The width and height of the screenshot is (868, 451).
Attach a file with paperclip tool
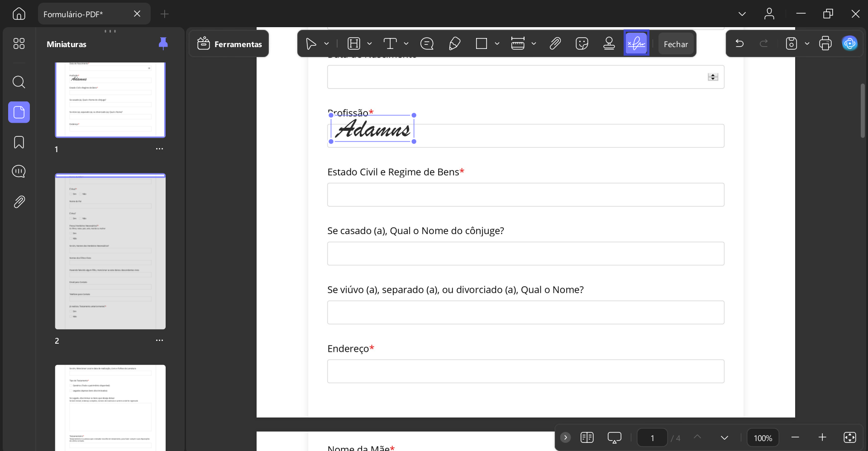555,44
